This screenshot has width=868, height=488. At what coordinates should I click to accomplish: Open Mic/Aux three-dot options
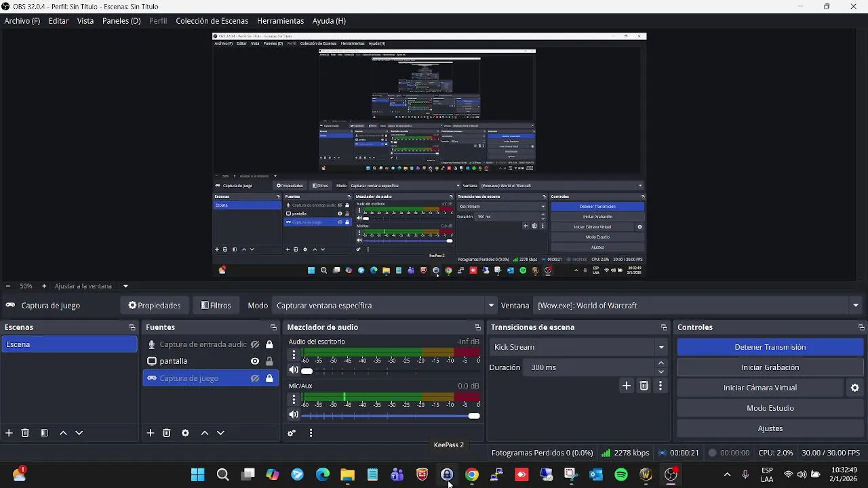pos(294,399)
